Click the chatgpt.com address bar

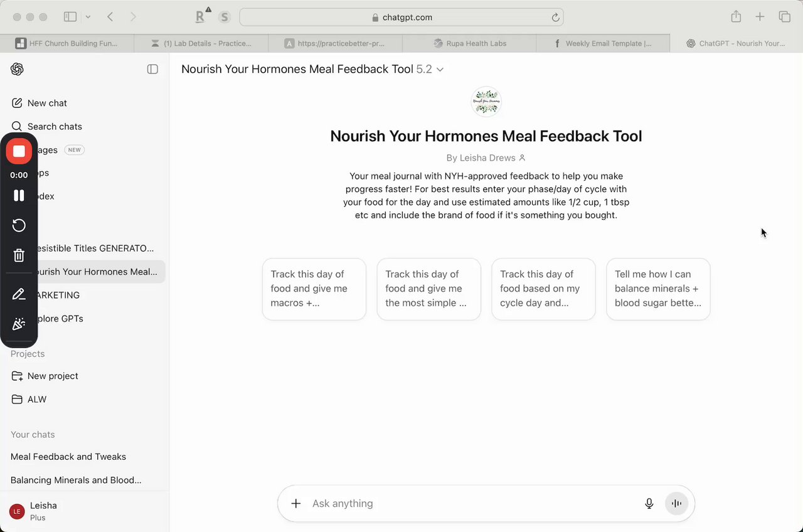tap(401, 17)
